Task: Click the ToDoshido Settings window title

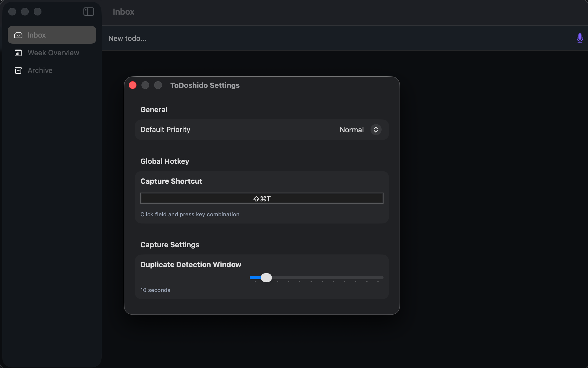Action: (x=205, y=85)
